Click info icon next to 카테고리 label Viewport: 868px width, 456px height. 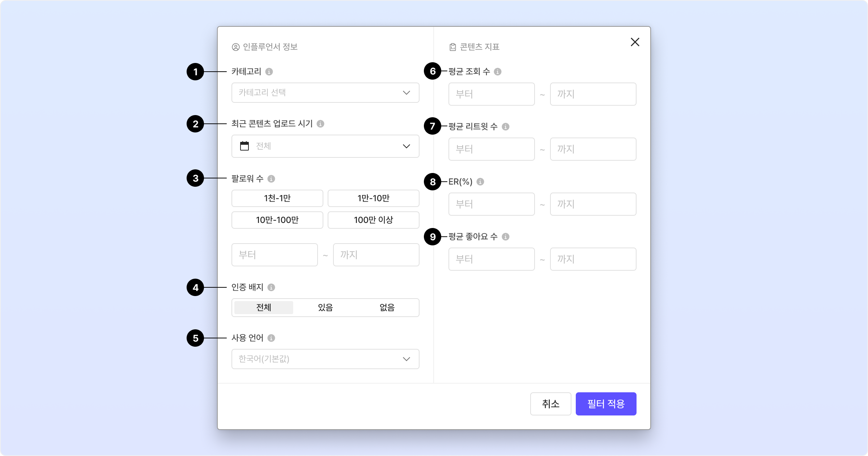[269, 72]
